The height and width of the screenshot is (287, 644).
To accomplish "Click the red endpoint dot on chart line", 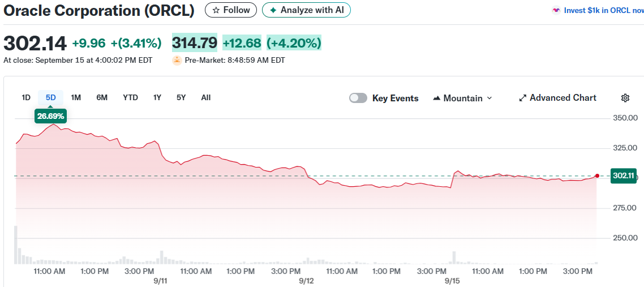I will click(x=597, y=175).
